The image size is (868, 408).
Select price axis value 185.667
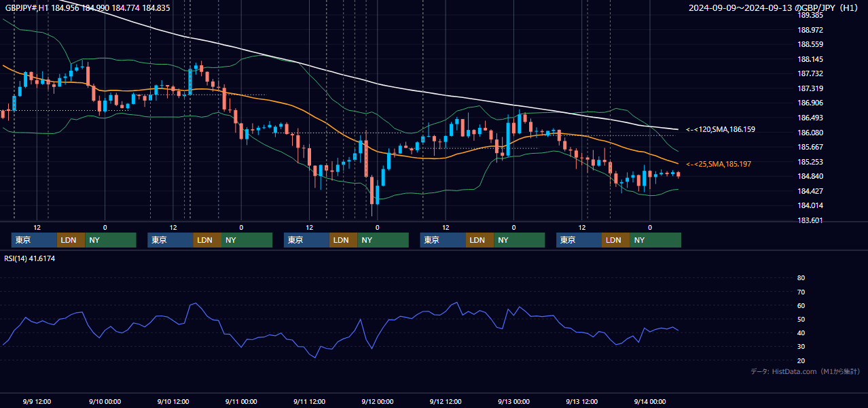(x=810, y=147)
